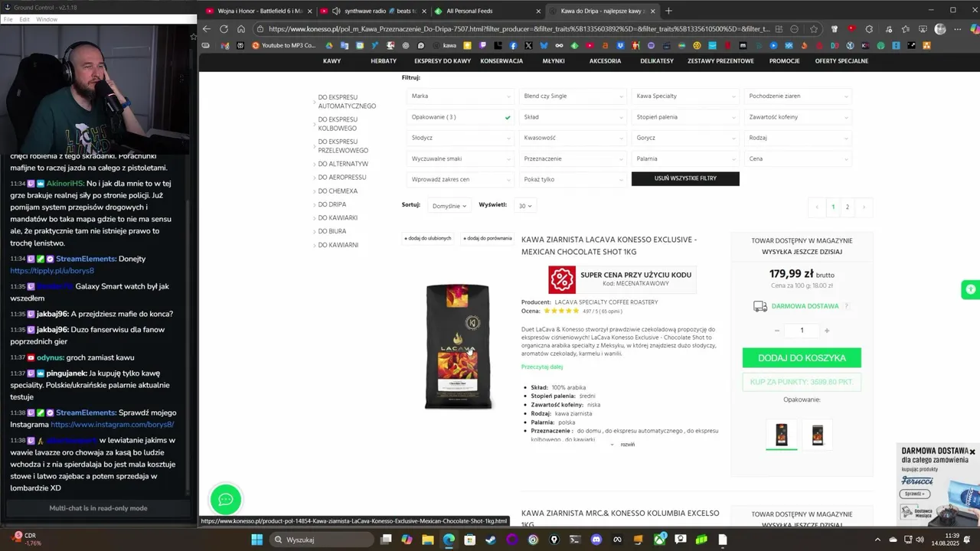Open the Pochodzenie ziaren filter dropdown

[x=798, y=96]
